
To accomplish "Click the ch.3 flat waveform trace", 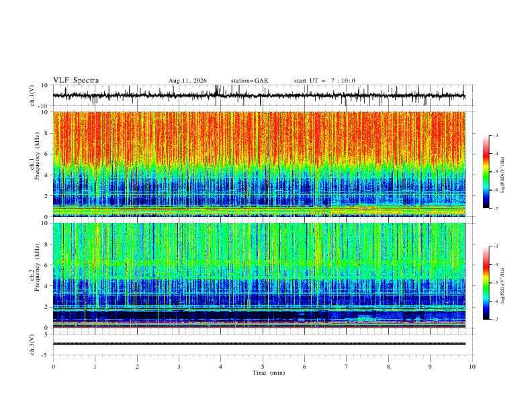I will 259,344.
